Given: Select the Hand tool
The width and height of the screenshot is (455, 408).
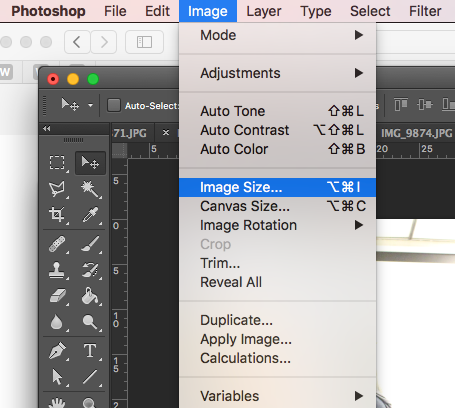Looking at the screenshot, I should click(x=57, y=403).
